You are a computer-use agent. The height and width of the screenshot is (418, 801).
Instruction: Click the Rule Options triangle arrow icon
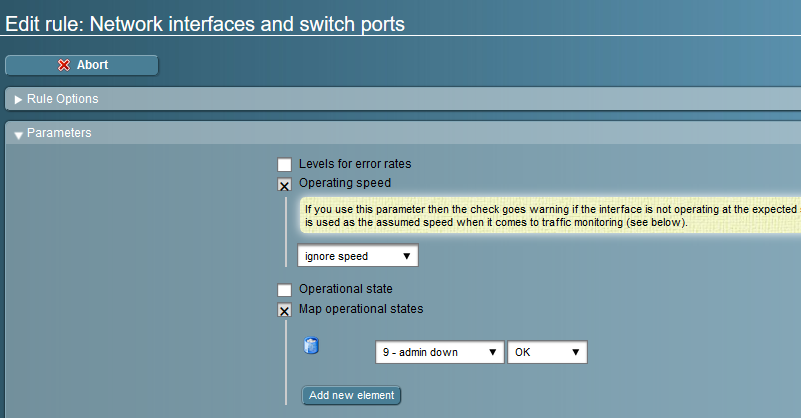(x=18, y=99)
